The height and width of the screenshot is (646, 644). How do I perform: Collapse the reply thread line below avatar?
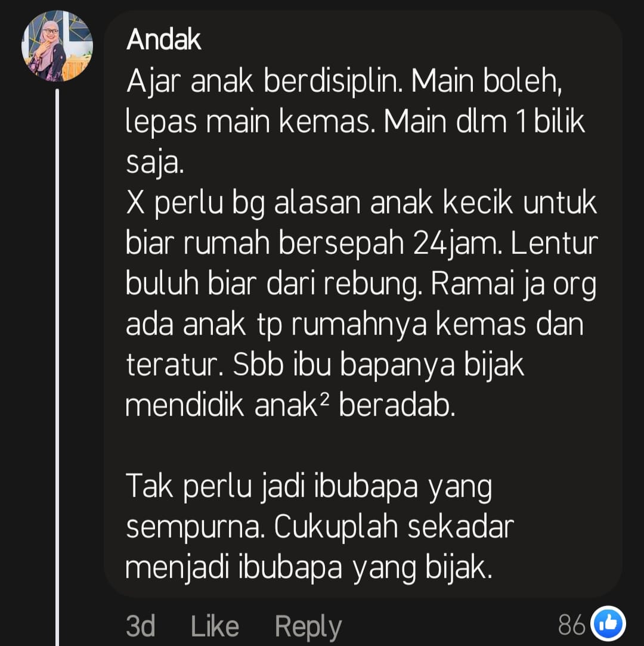[57, 367]
